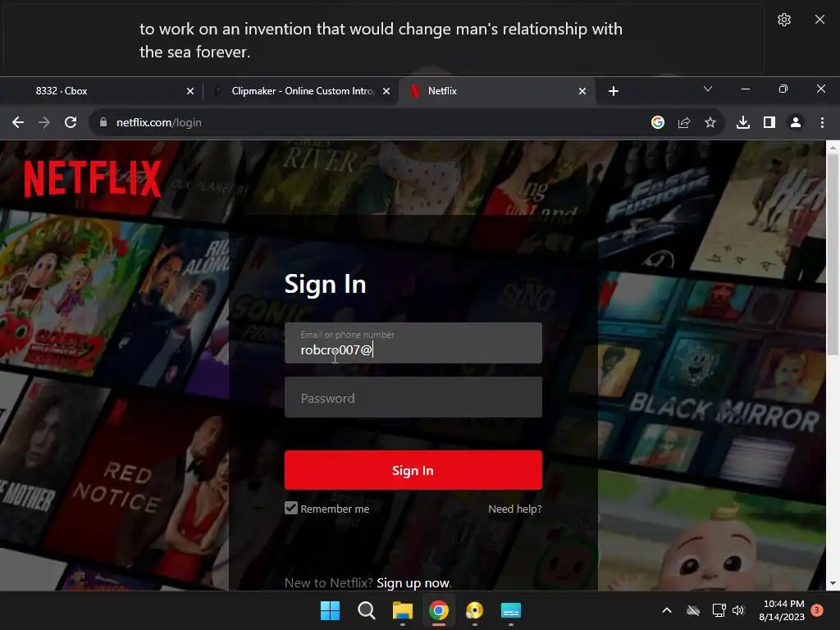This screenshot has height=630, width=840.
Task: Click the cloud sync tray icon
Action: (693, 610)
